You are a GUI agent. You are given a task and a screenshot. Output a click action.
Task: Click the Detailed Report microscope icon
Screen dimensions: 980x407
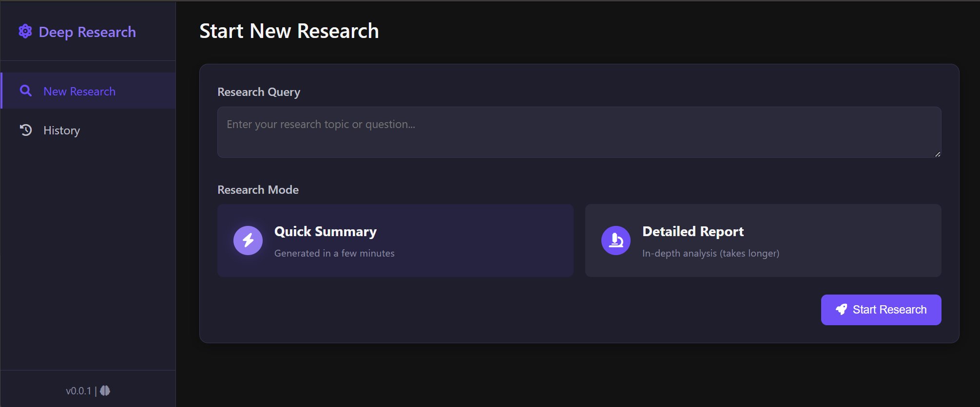616,240
